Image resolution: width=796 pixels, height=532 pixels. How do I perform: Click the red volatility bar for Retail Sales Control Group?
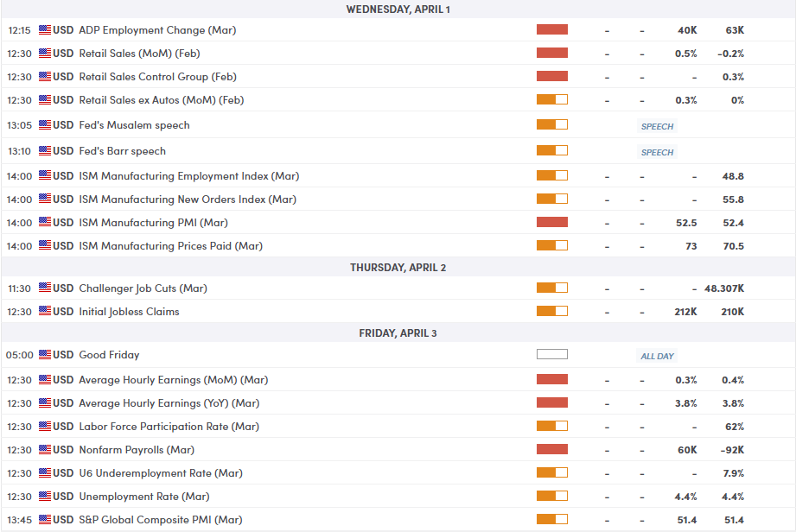tap(551, 76)
